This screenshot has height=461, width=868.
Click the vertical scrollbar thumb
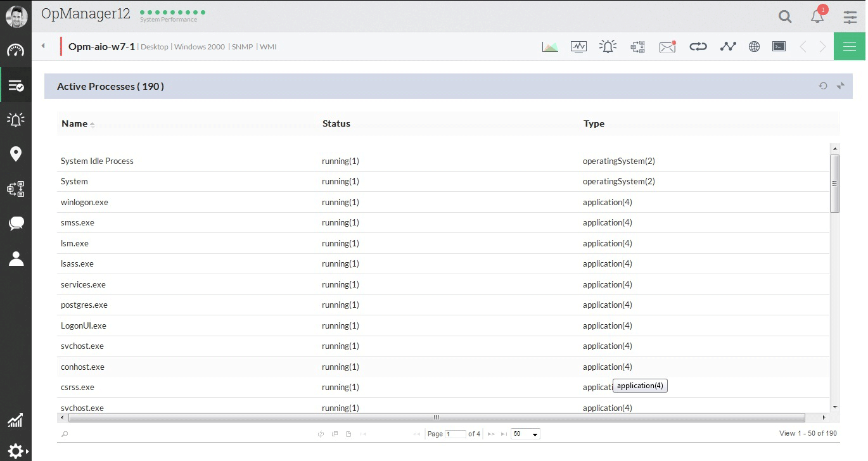(835, 183)
